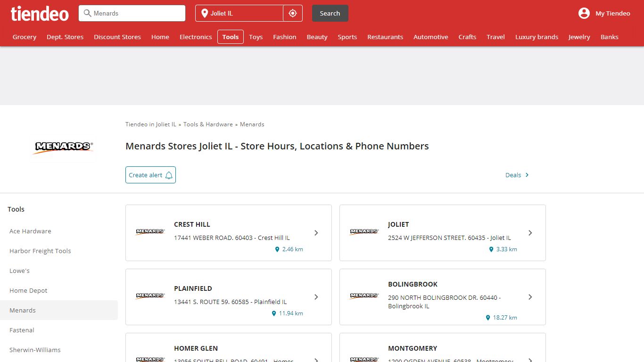Image resolution: width=644 pixels, height=362 pixels.
Task: Click Menards logo in Joliet card
Action: point(364,231)
